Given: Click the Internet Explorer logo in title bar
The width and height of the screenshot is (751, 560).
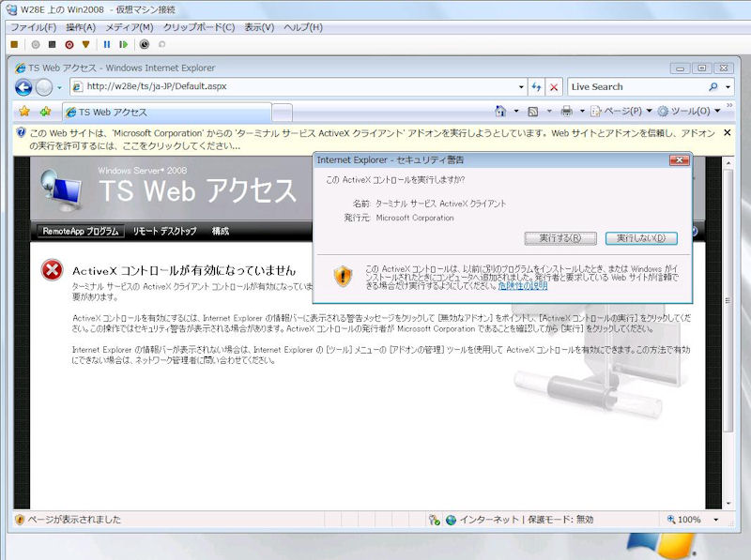Looking at the screenshot, I should coord(20,68).
